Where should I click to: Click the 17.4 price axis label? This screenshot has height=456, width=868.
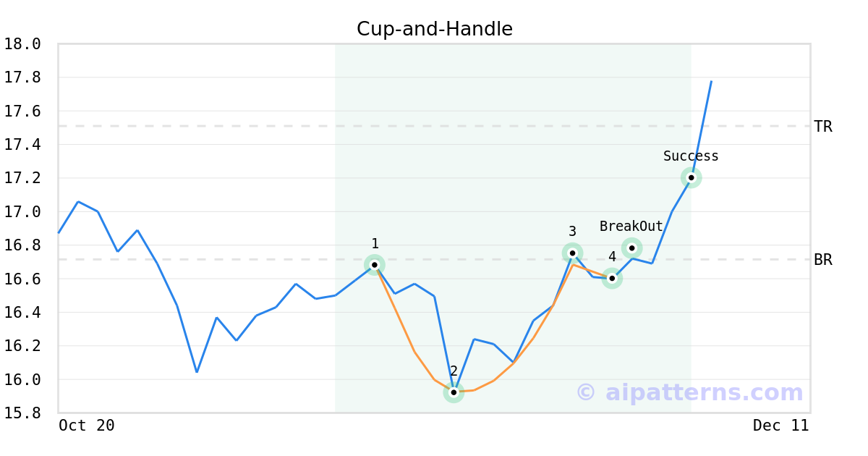click(x=22, y=145)
